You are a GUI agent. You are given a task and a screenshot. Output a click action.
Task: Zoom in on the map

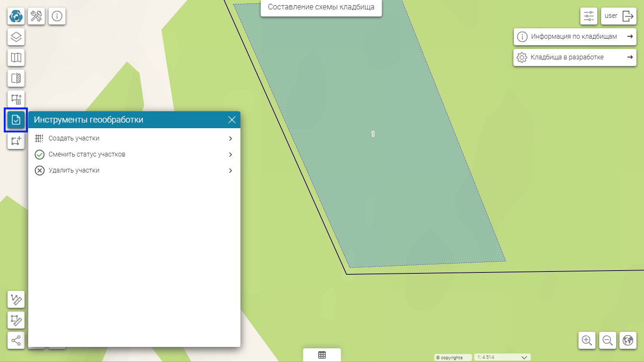pos(587,340)
